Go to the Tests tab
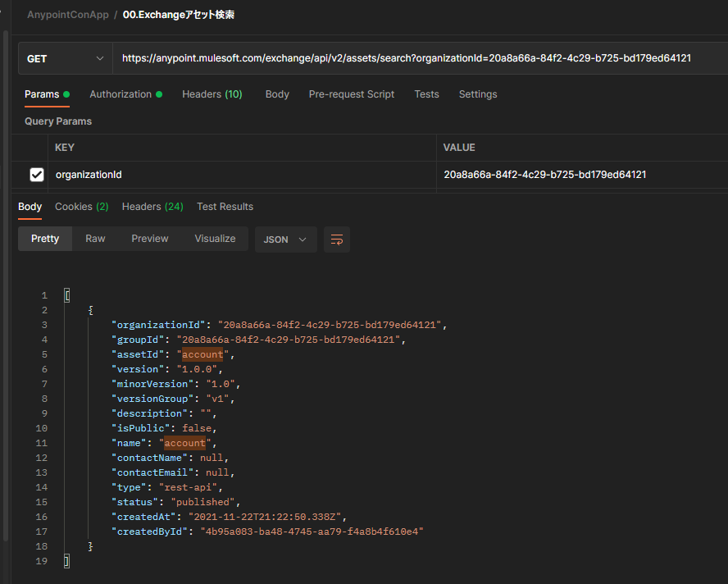Image resolution: width=728 pixels, height=584 pixels. (426, 94)
